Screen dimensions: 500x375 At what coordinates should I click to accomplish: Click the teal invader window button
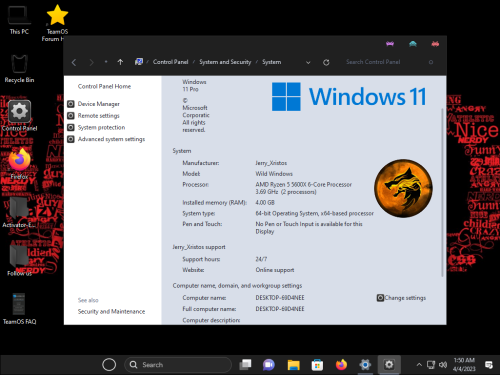point(413,44)
